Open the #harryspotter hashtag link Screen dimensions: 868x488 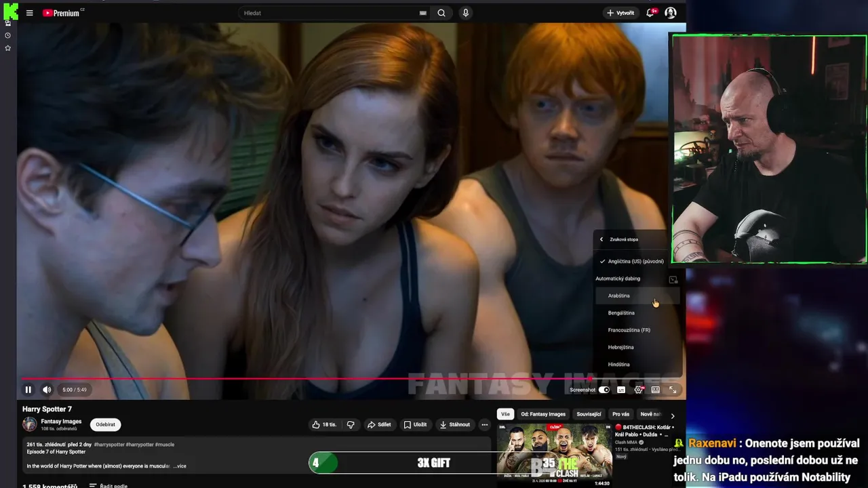click(x=108, y=445)
